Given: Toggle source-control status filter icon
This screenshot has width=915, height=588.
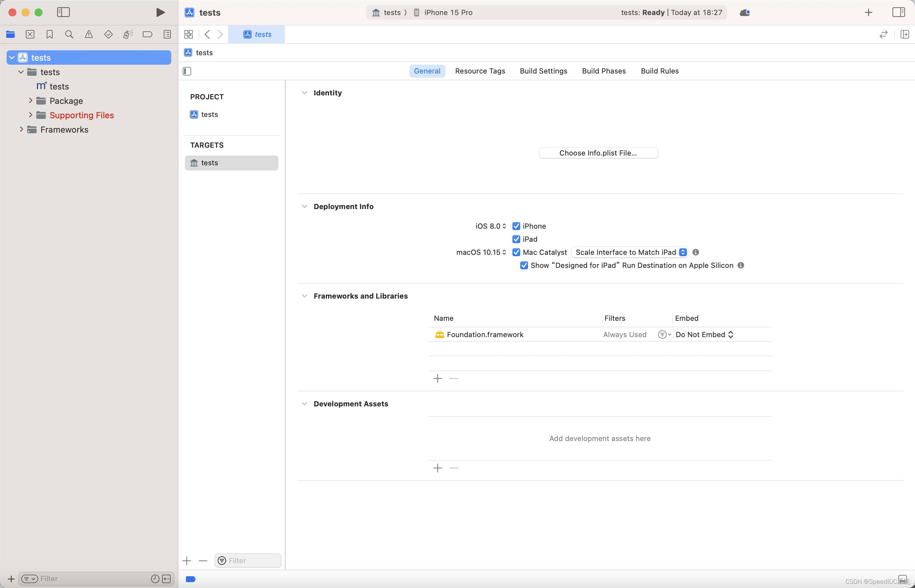Looking at the screenshot, I should [x=167, y=579].
